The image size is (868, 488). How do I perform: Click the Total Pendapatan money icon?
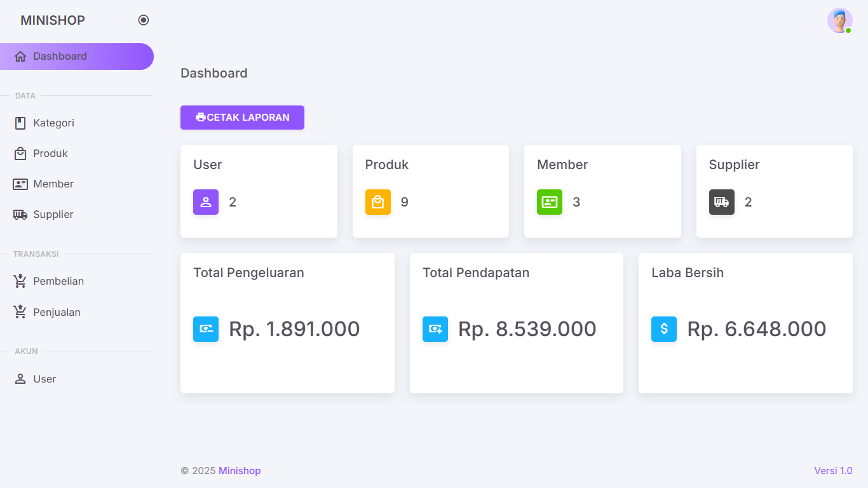click(435, 329)
